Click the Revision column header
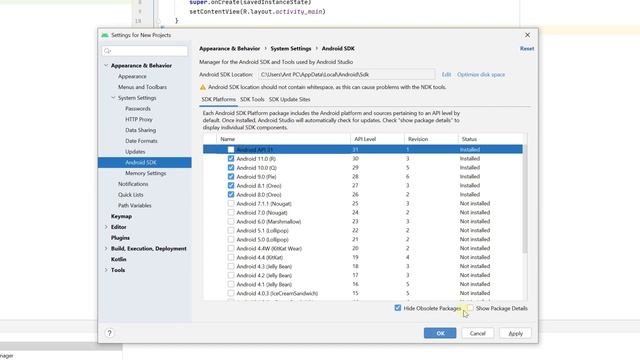Viewport: 640px width, 360px height. point(431,139)
